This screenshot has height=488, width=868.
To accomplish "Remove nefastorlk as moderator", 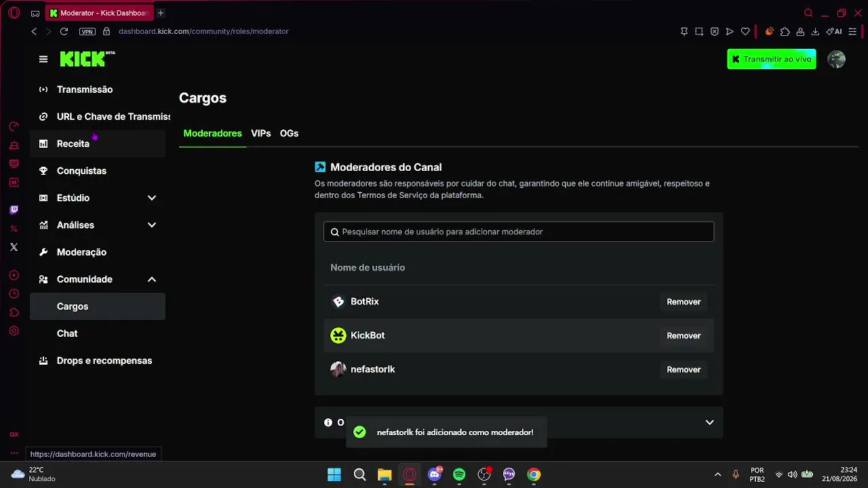I will tap(684, 369).
